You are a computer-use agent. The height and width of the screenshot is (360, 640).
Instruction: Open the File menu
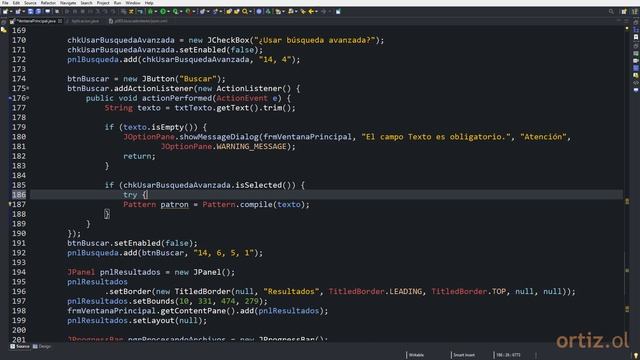[5, 3]
